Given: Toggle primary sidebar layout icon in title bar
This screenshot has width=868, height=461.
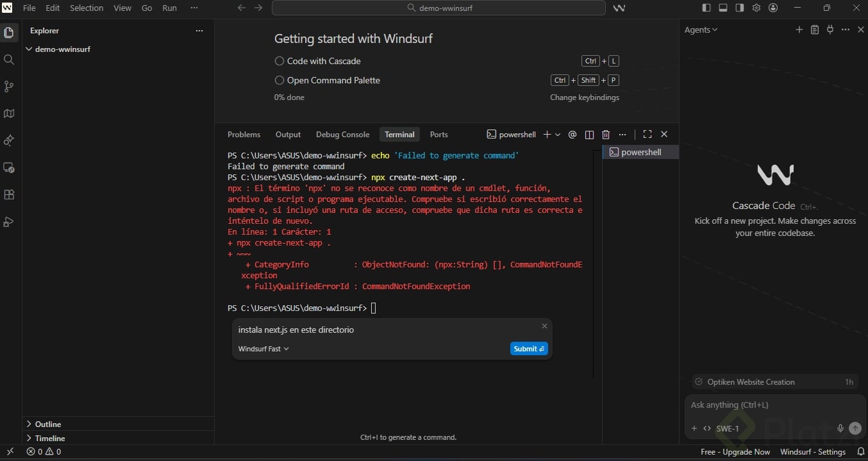Looking at the screenshot, I should (706, 8).
